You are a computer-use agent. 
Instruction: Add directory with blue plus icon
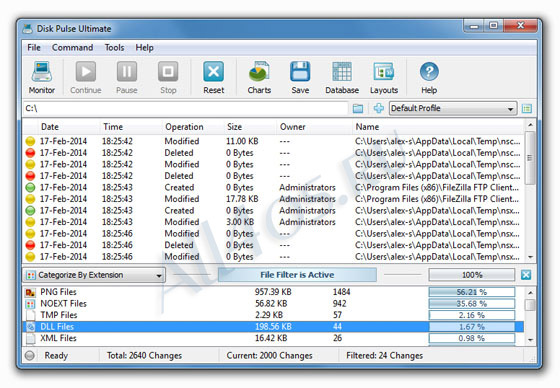coord(379,108)
